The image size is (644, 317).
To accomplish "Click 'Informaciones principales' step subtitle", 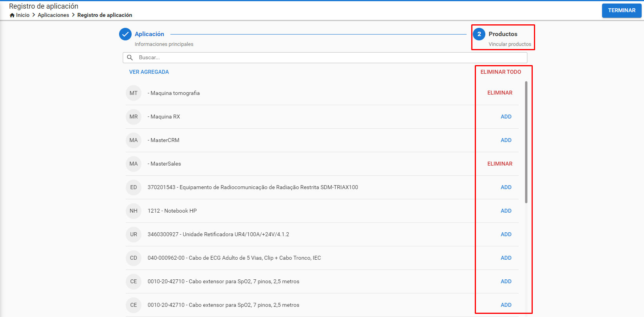I will click(x=164, y=44).
